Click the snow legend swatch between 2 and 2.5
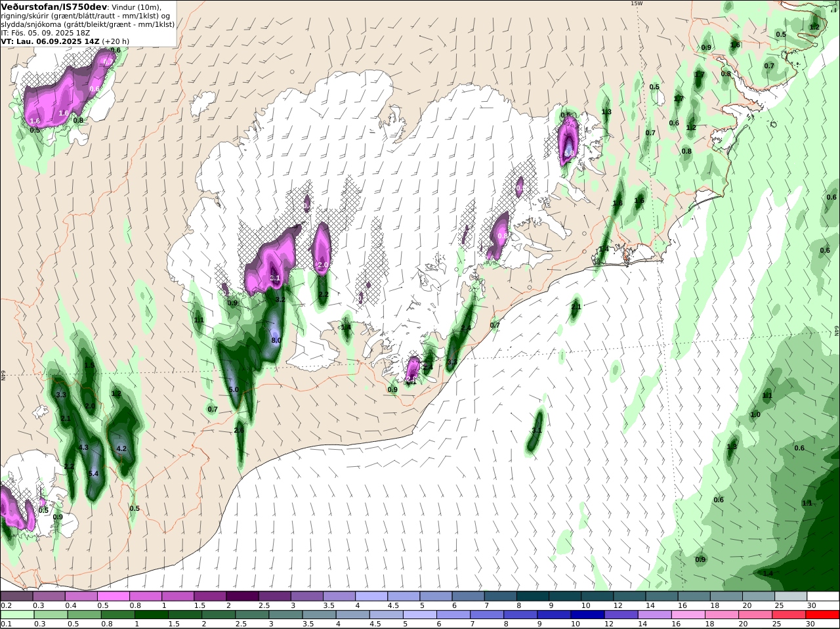This screenshot has width=840, height=629. click(x=242, y=596)
